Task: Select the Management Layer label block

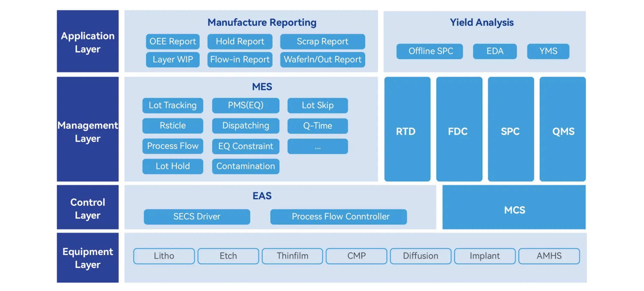Action: click(x=88, y=129)
